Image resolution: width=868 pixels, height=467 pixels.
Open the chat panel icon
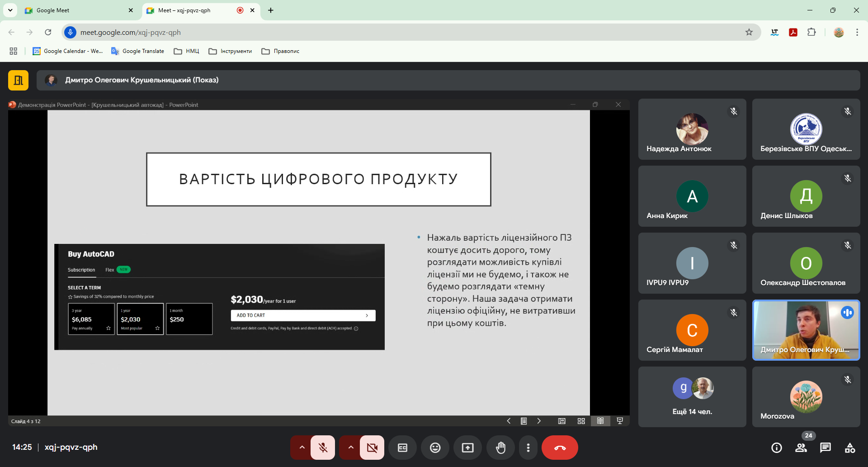(x=825, y=448)
